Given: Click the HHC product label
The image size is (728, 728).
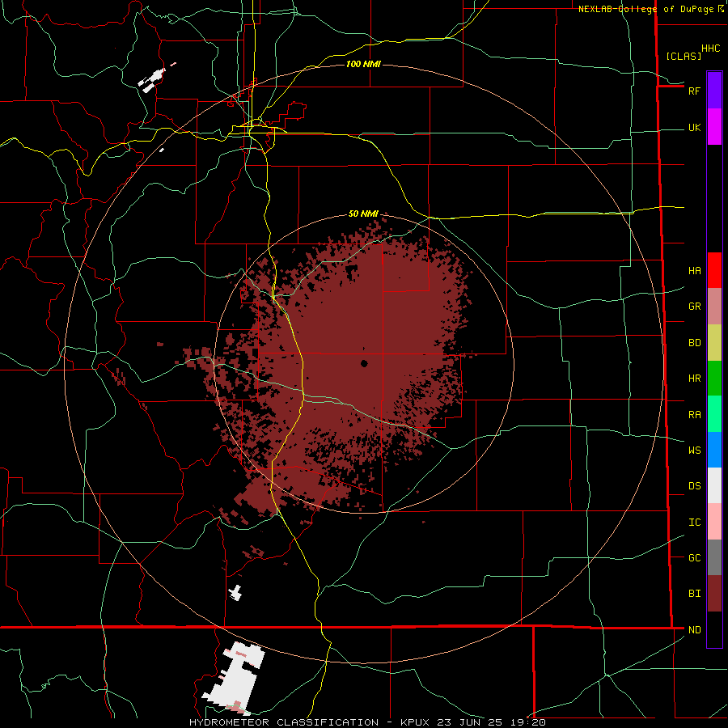Looking at the screenshot, I should pos(711,49).
